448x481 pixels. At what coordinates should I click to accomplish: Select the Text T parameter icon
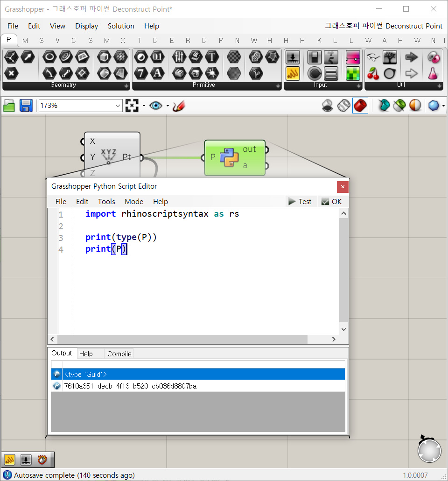coord(212,57)
